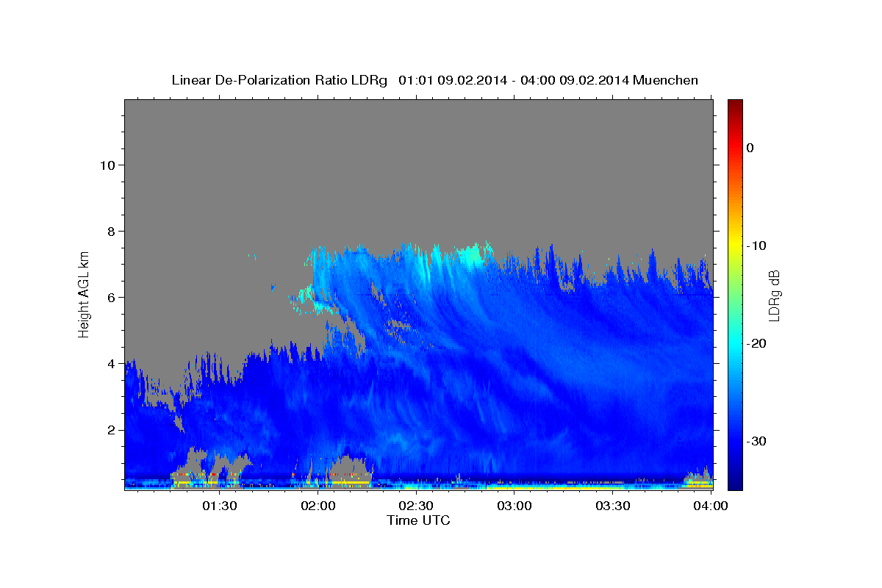Click the dark blue bottom of the colorbar
The image size is (882, 588).
[735, 481]
